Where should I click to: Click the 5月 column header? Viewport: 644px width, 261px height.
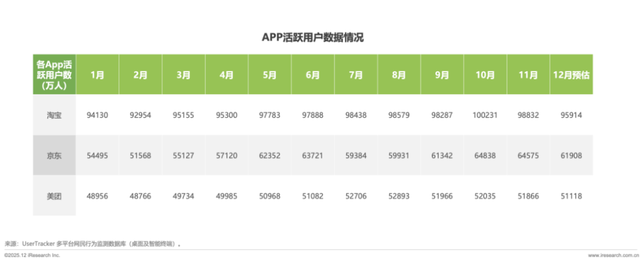(x=270, y=75)
